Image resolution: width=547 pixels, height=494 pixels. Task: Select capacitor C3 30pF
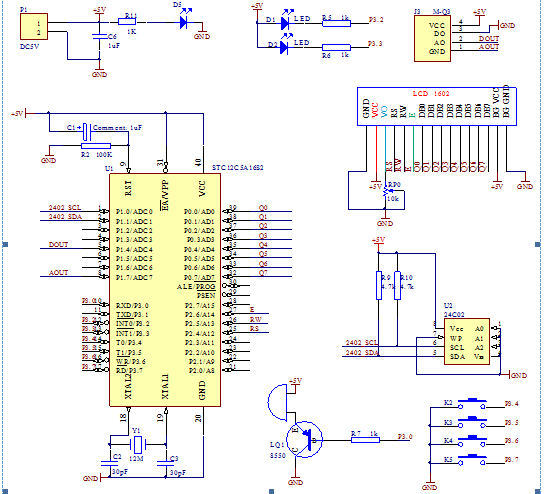point(165,463)
